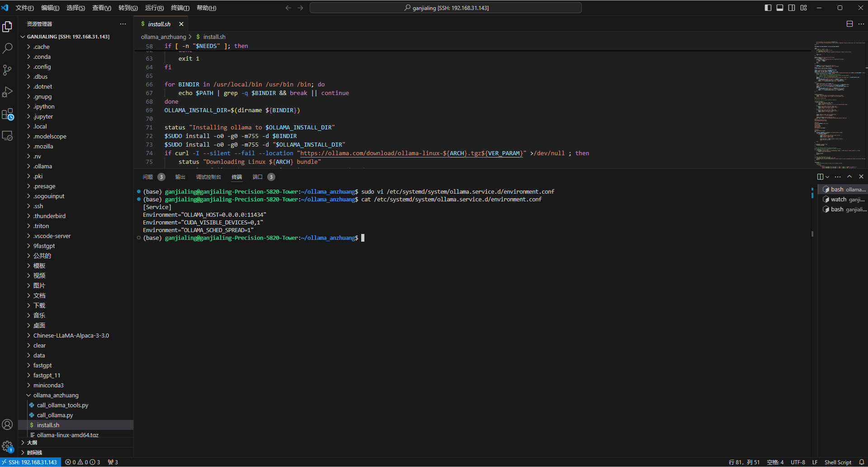Viewport: 868px width, 467px height.
Task: Open customize layout icon
Action: [x=803, y=8]
